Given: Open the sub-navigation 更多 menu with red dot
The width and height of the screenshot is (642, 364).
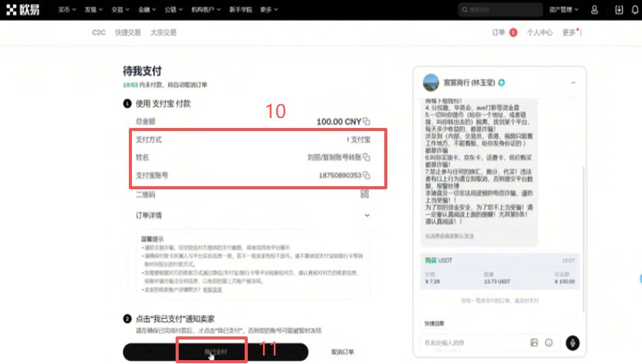Looking at the screenshot, I should tap(572, 32).
